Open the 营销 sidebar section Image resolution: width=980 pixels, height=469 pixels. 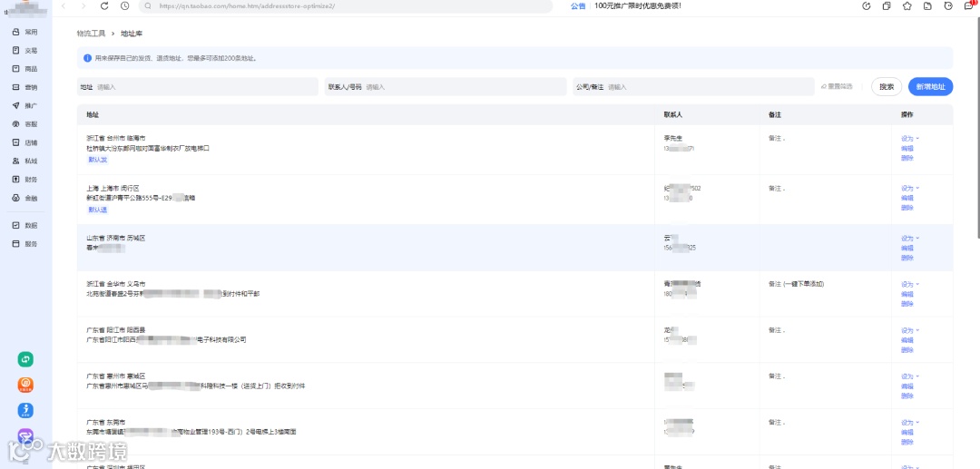25,87
